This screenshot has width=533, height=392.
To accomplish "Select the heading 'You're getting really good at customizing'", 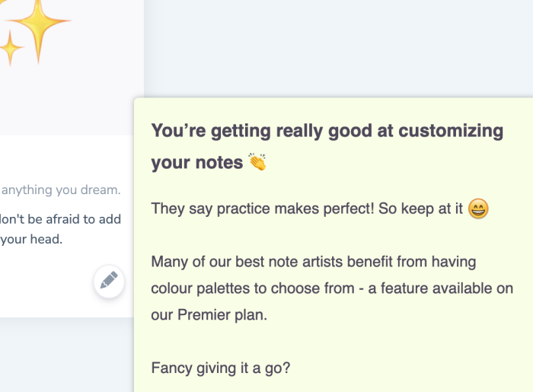I will 327,132.
